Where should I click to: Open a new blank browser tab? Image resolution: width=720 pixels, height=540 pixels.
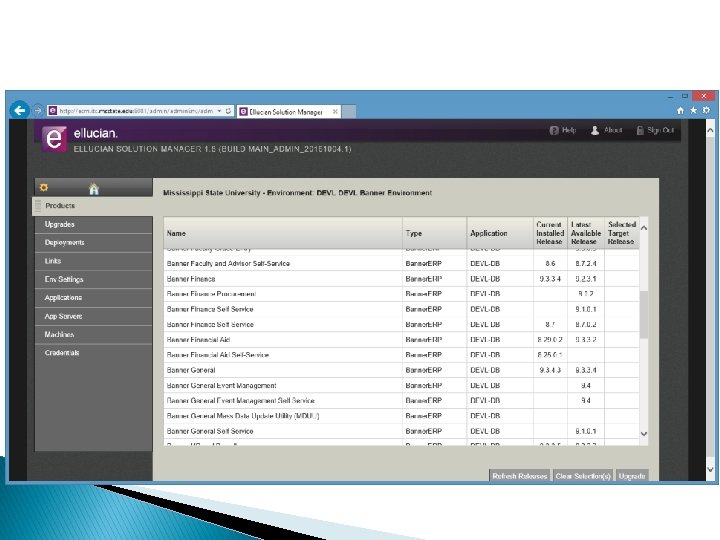(x=349, y=112)
